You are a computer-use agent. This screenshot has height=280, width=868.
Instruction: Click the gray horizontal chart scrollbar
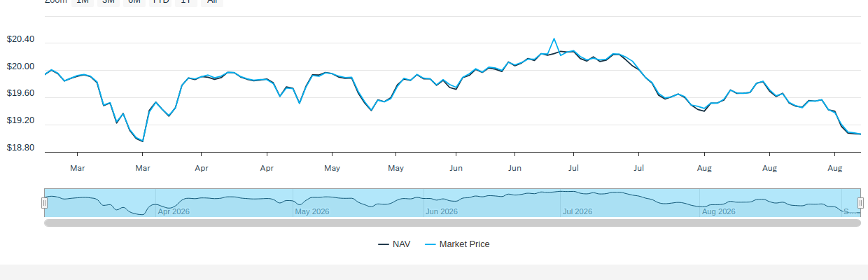452,223
